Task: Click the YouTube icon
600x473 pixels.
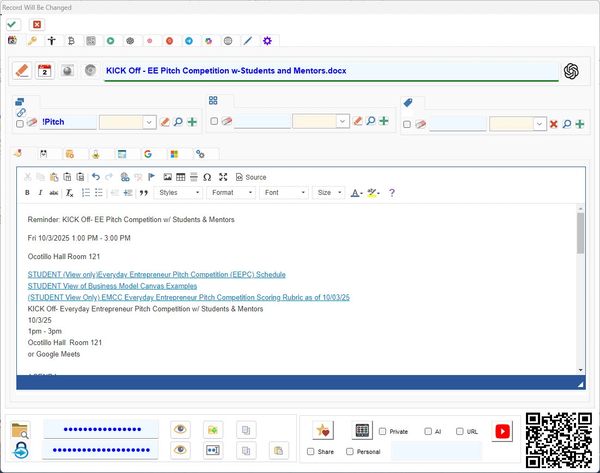Action: [x=502, y=431]
